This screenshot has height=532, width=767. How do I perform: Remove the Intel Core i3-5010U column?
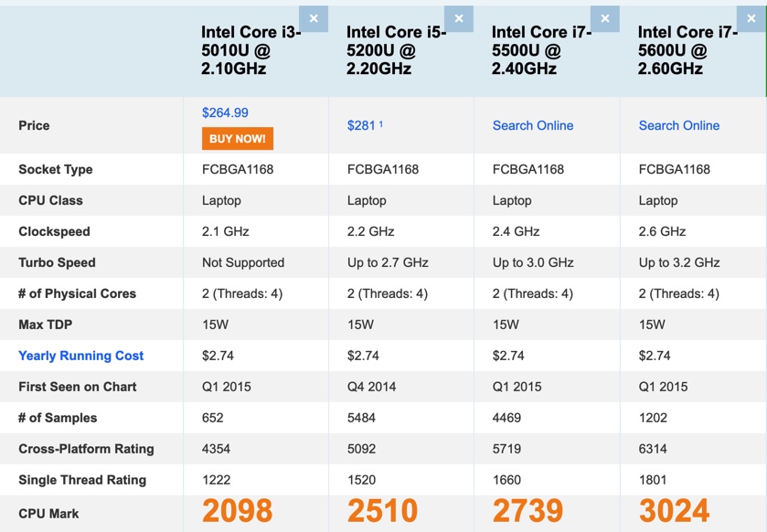[x=314, y=18]
